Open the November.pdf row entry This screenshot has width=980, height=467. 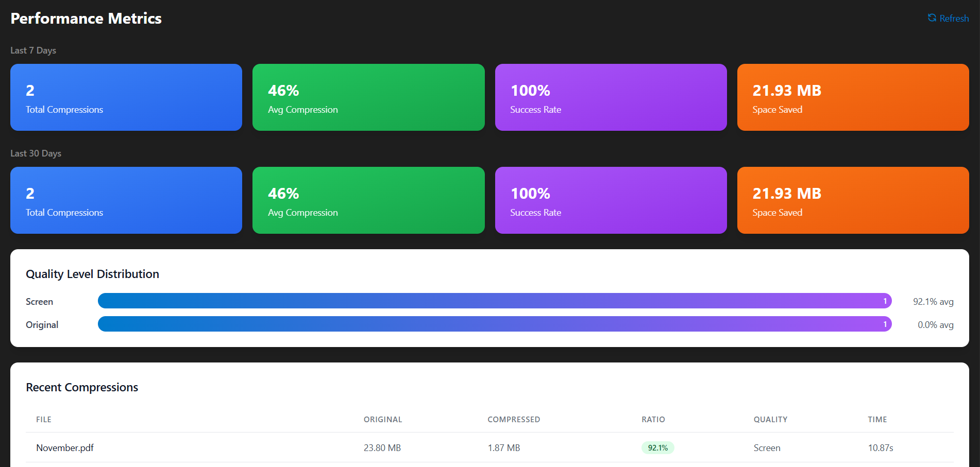coord(65,448)
